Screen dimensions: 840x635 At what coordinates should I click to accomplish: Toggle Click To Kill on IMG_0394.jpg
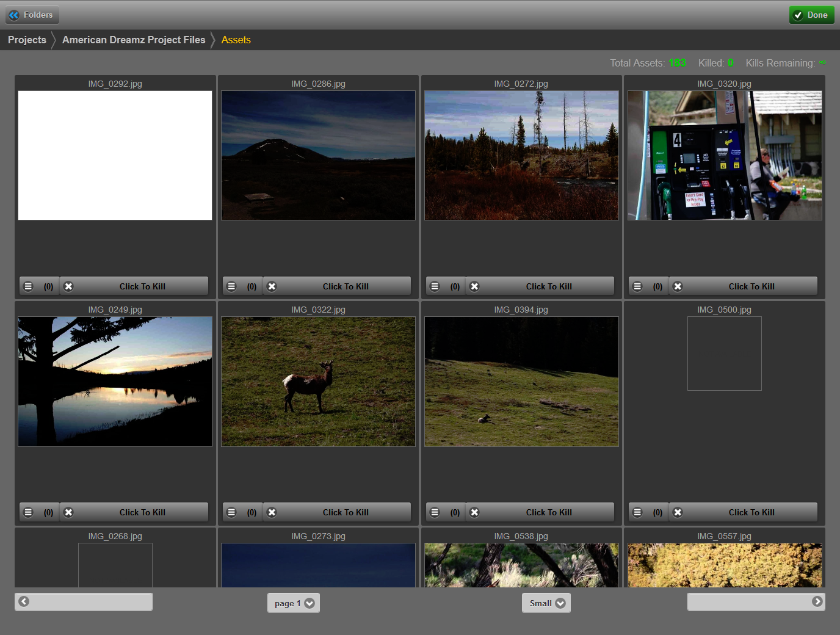point(548,512)
